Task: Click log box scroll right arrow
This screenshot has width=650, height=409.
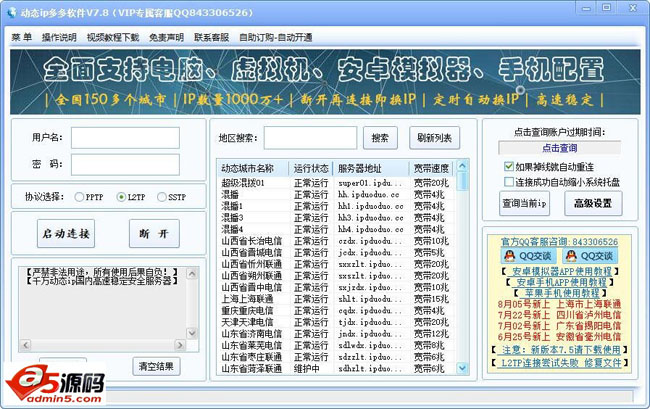Action: (x=180, y=345)
